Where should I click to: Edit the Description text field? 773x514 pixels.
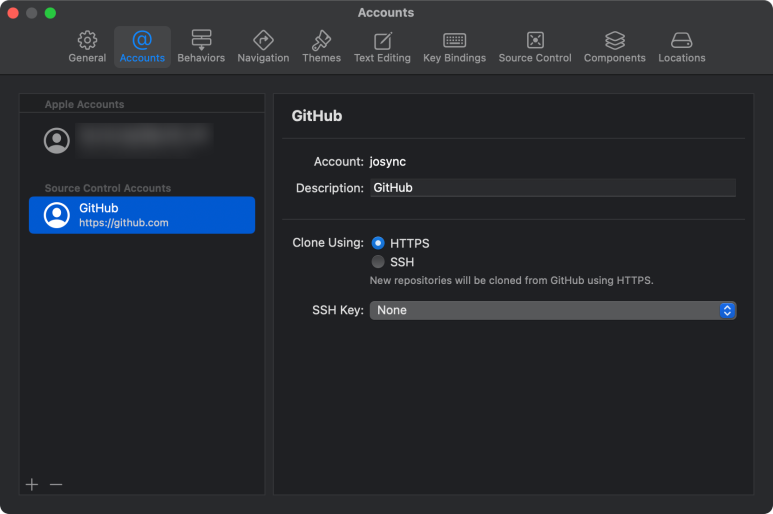(x=553, y=188)
